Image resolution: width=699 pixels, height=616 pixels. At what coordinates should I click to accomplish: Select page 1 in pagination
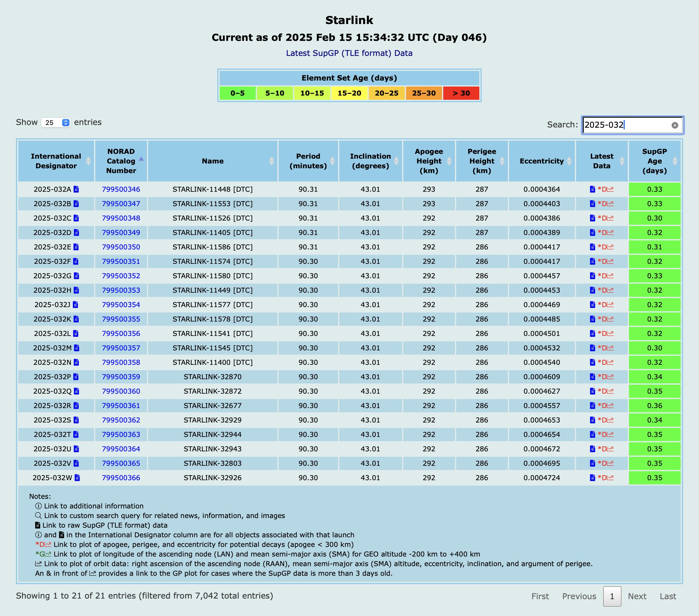pos(612,596)
